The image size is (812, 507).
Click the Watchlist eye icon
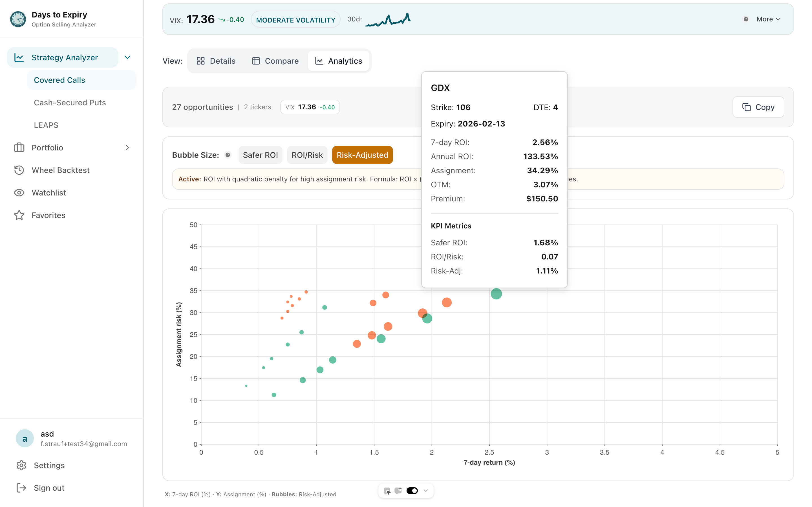[19, 192]
